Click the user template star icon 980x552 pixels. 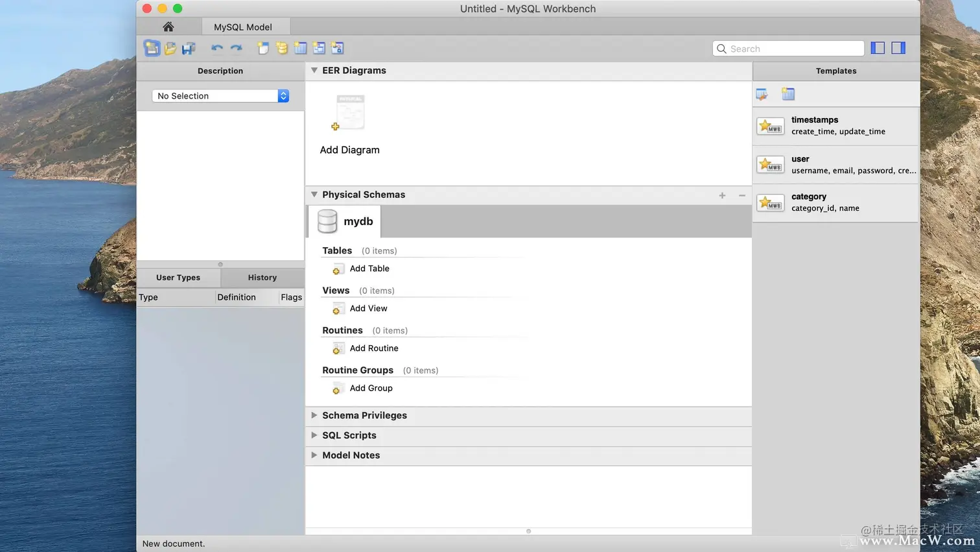[770, 164]
